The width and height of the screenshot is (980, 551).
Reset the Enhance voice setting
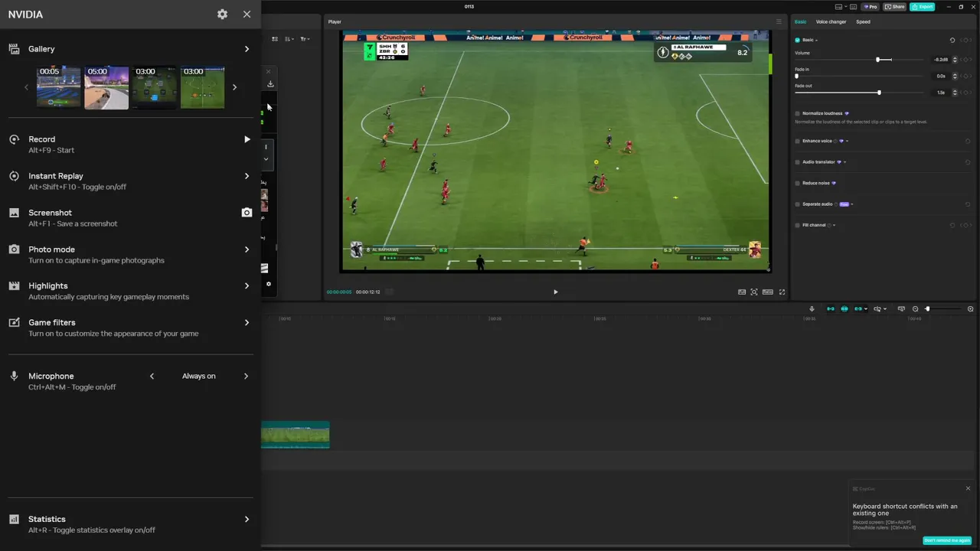968,141
